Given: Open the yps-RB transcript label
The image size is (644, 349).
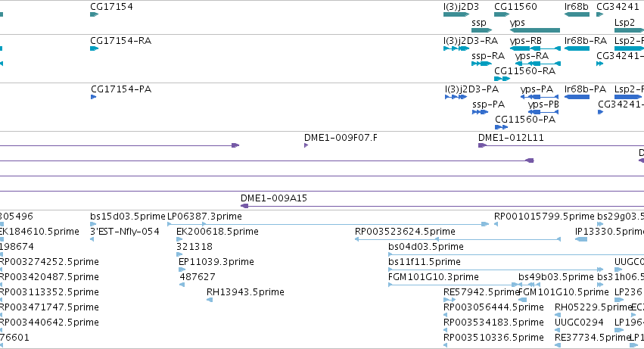Looking at the screenshot, I should point(526,41).
